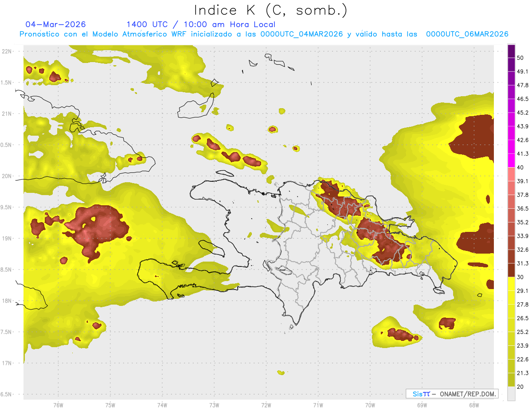
Task: Click the "21N" latitude label
Action: [7, 114]
